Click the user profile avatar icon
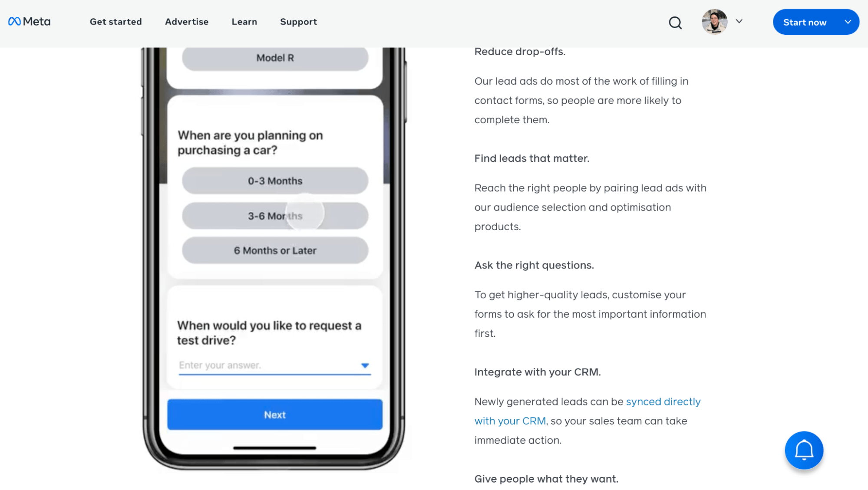Image resolution: width=868 pixels, height=490 pixels. tap(714, 21)
